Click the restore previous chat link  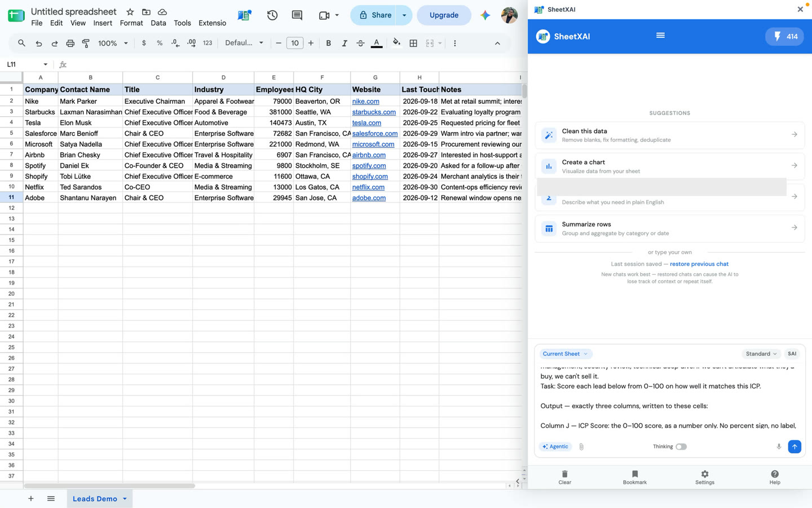[699, 264]
